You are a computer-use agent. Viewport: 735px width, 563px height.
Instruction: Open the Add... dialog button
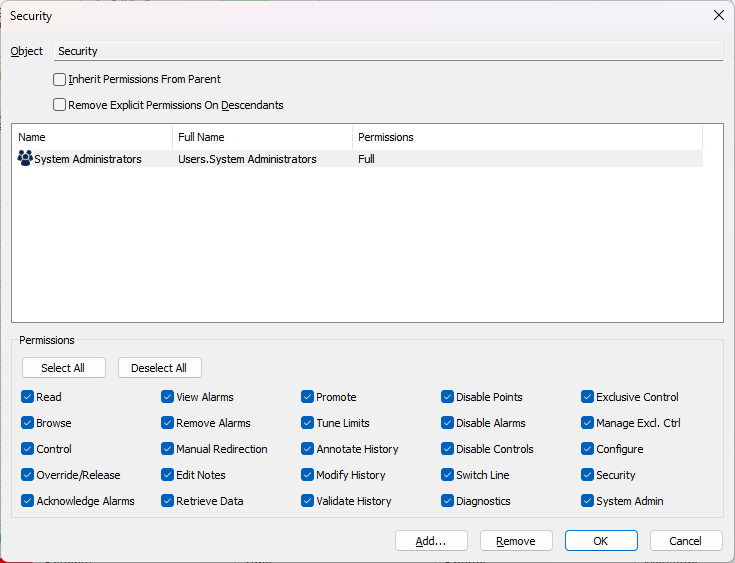431,541
